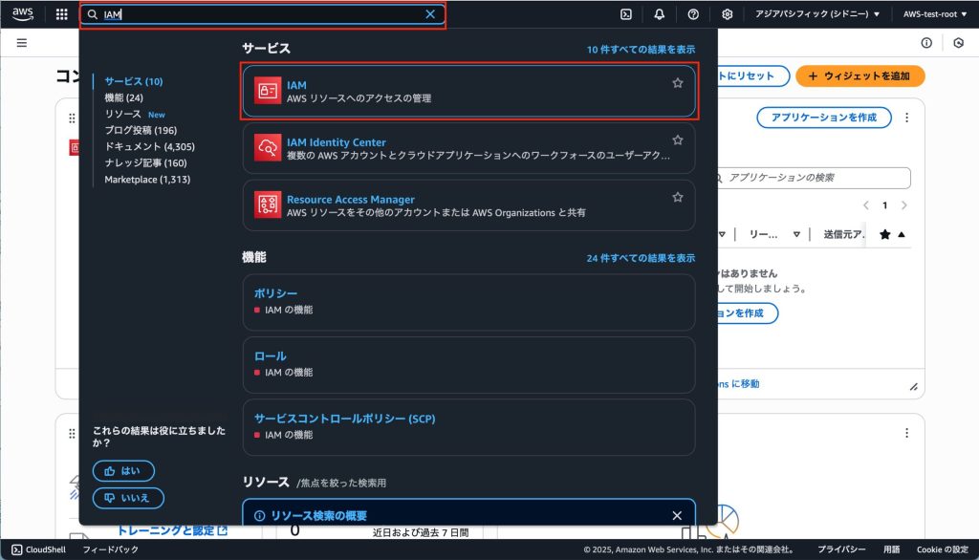The height and width of the screenshot is (560, 979).
Task: Open プライバシー footer link
Action: (x=841, y=549)
